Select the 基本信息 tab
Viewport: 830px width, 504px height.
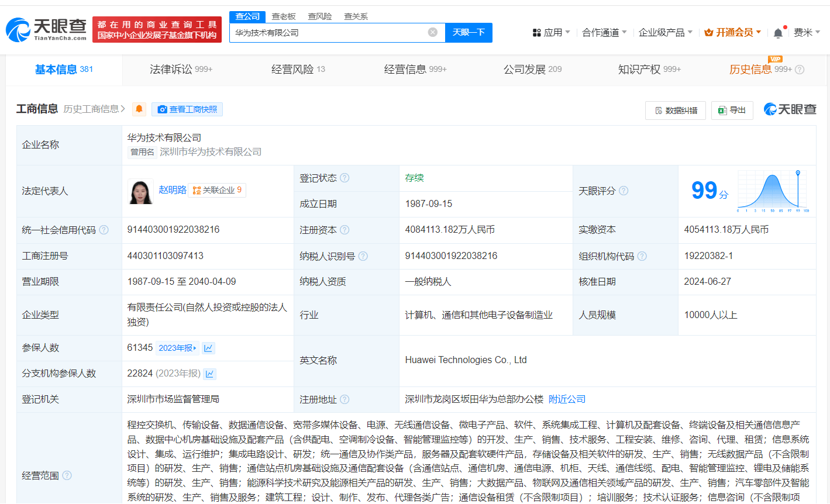64,70
